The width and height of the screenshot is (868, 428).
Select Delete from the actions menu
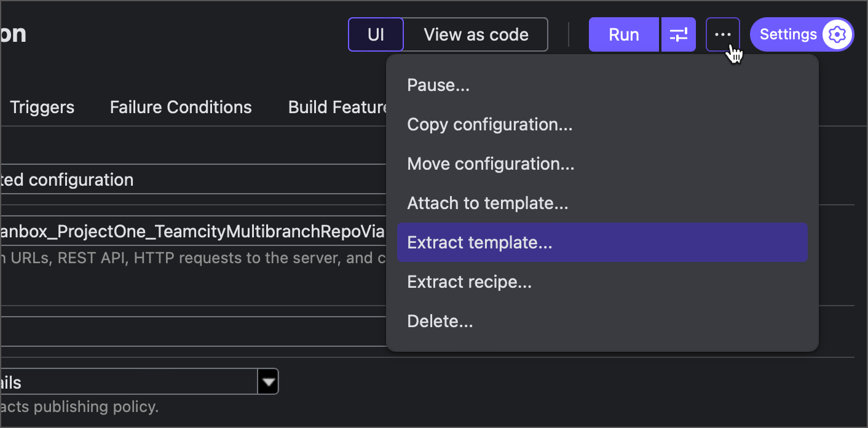point(440,320)
